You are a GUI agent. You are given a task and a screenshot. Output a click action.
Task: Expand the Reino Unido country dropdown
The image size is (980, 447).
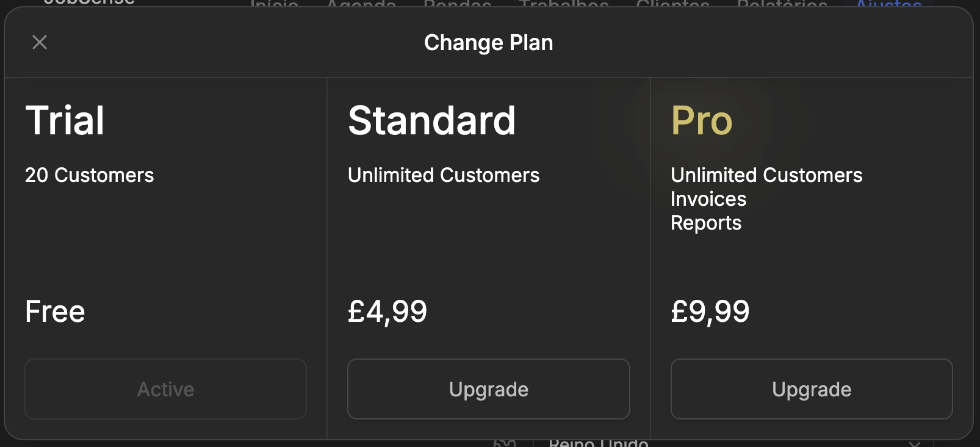pyautogui.click(x=914, y=443)
